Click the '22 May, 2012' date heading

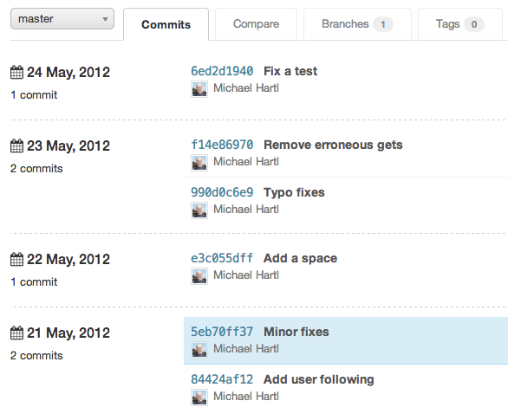click(68, 260)
